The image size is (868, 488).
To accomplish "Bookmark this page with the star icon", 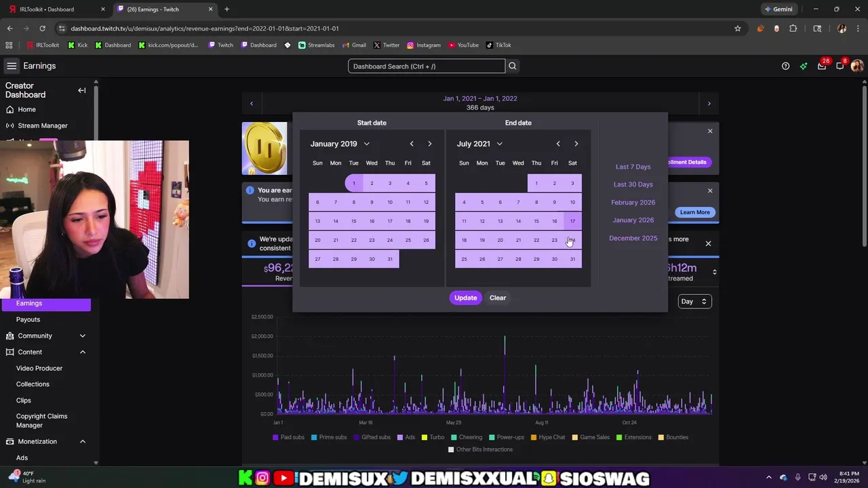I will (x=738, y=28).
